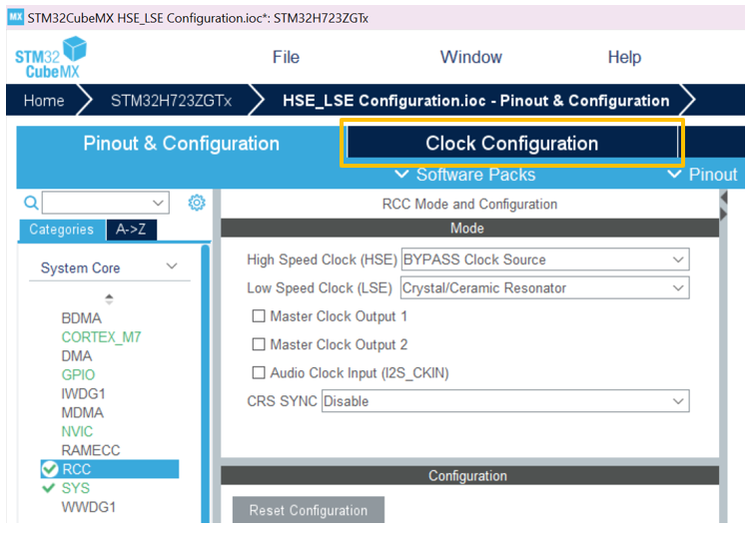
Task: Open the File menu
Action: tap(286, 57)
